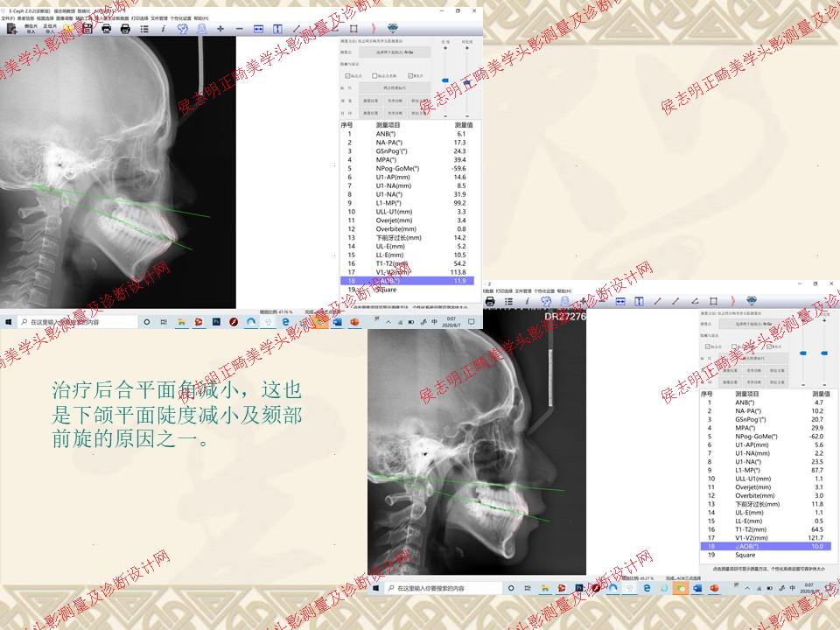Select the MPA(°) row valued 39.4
The width and height of the screenshot is (840, 630).
coord(407,159)
